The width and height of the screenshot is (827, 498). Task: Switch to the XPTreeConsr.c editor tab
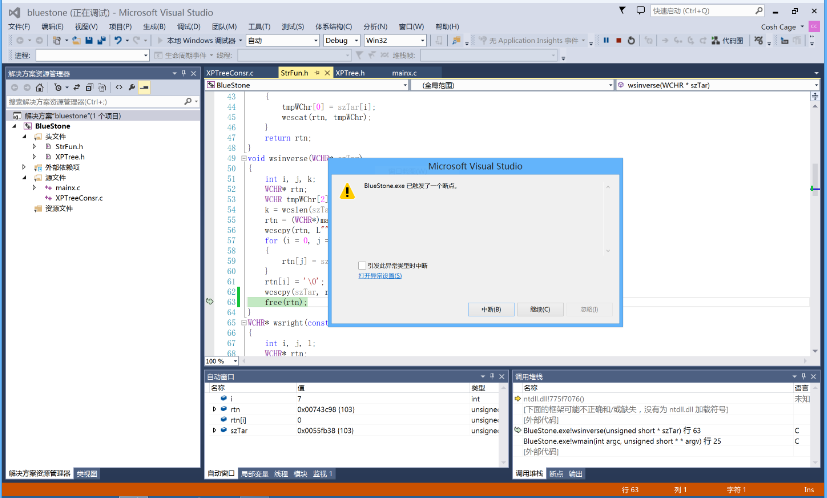[x=230, y=73]
